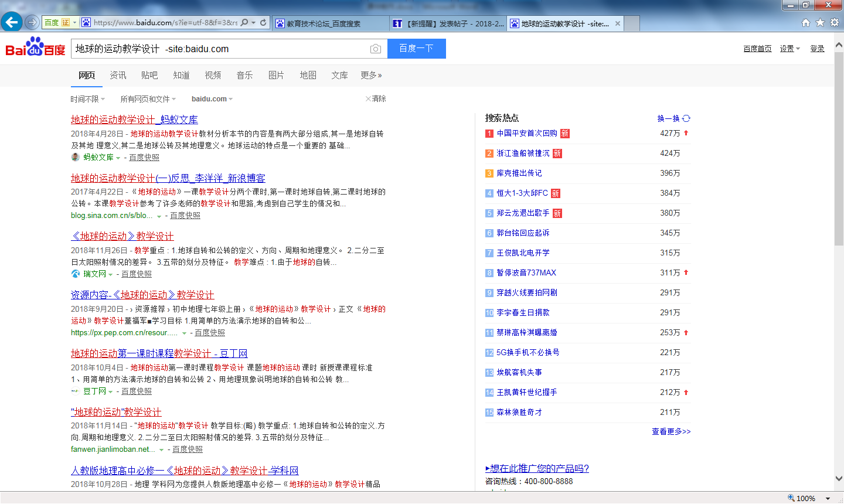844x504 pixels.
Task: Click the browser Back arrow button
Action: tap(11, 22)
